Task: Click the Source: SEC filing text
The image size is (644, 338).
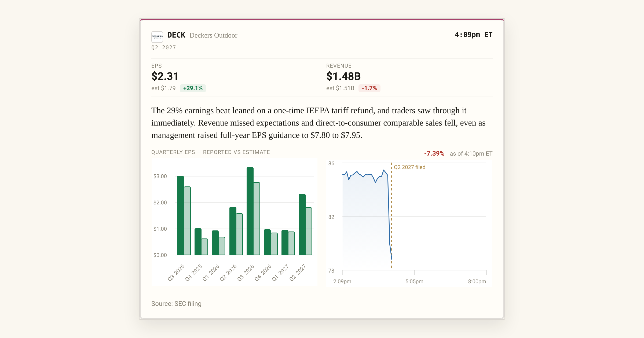Action: pyautogui.click(x=176, y=304)
